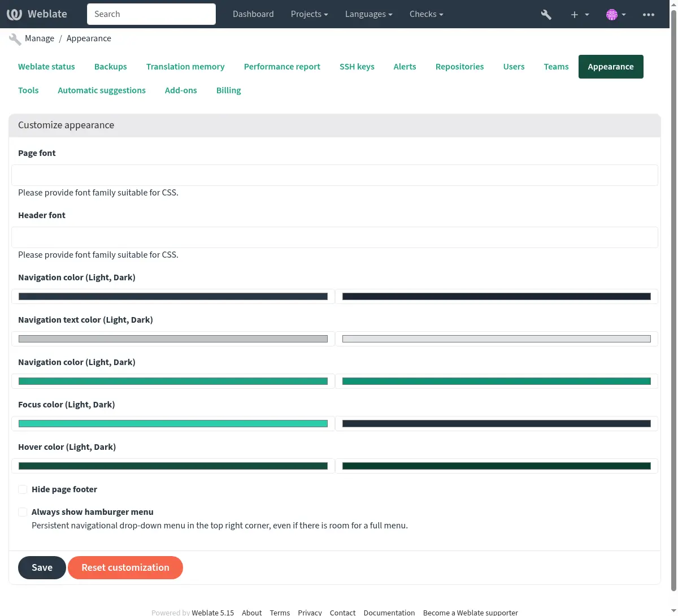The height and width of the screenshot is (616, 678).
Task: Switch to the Add-ons tab
Action: pos(181,90)
